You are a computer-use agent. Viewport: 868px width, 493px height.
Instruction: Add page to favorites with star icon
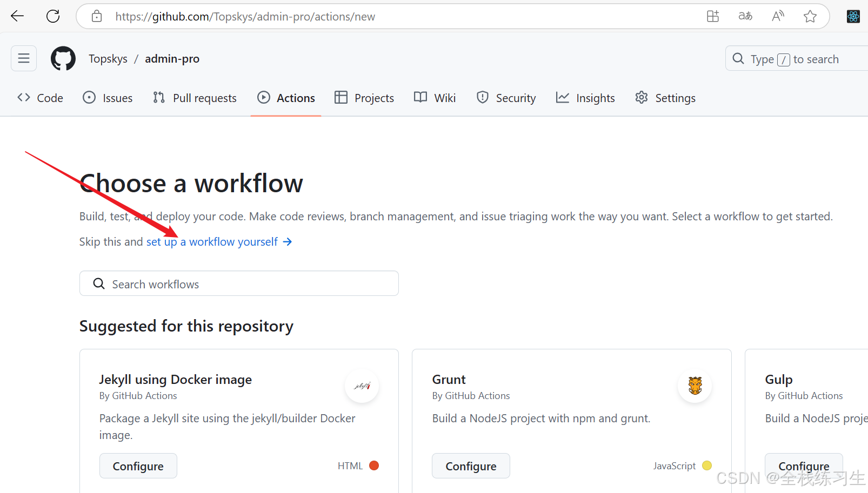click(x=810, y=16)
